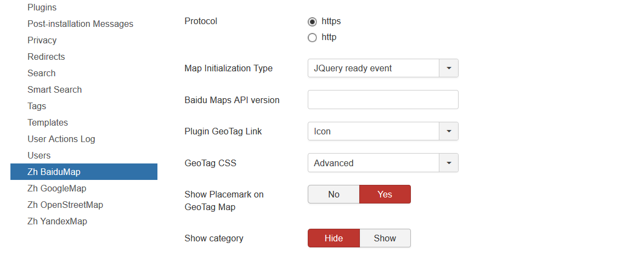Open Smart Search configuration
Image resolution: width=644 pixels, height=260 pixels.
pos(54,90)
